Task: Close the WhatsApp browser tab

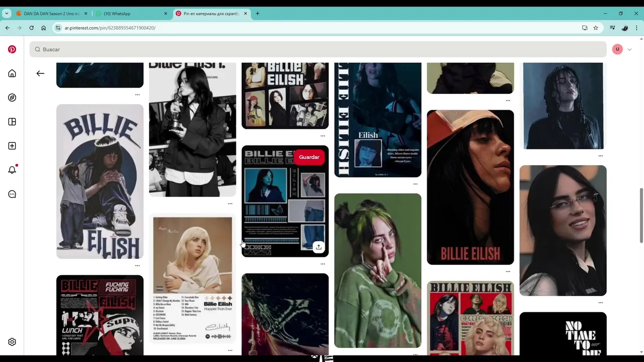Action: coord(166,14)
